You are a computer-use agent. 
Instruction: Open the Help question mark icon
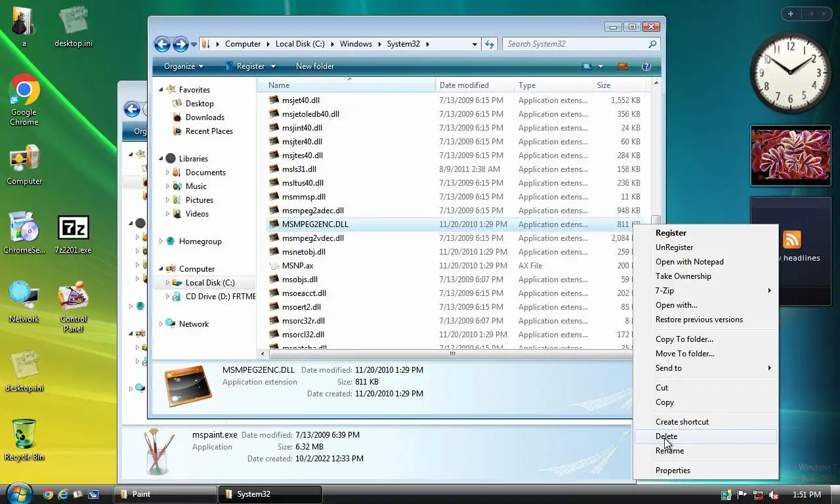tap(646, 66)
